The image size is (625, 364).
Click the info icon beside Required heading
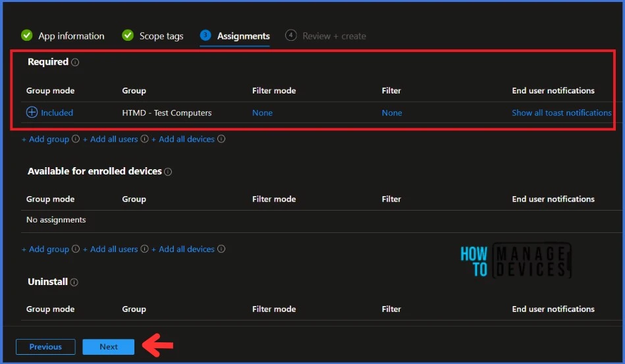(75, 63)
